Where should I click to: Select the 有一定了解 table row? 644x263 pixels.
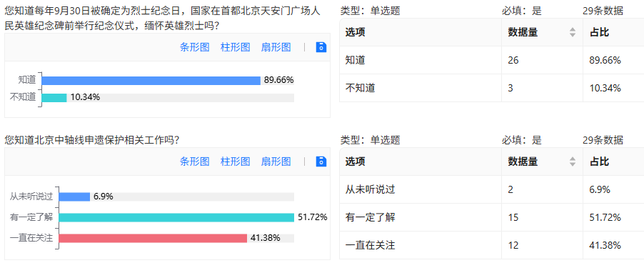[492, 217]
